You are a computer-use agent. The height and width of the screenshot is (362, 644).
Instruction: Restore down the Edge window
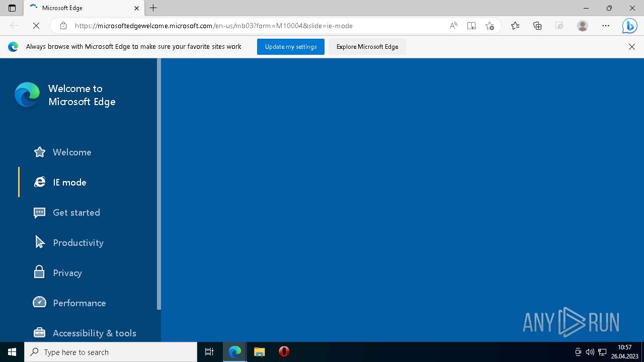click(x=609, y=8)
